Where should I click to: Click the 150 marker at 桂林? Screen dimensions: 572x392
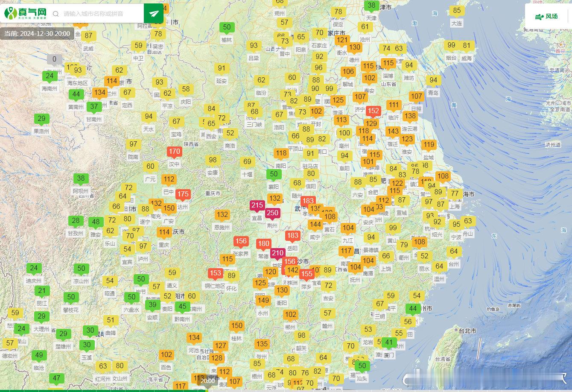[236, 326]
